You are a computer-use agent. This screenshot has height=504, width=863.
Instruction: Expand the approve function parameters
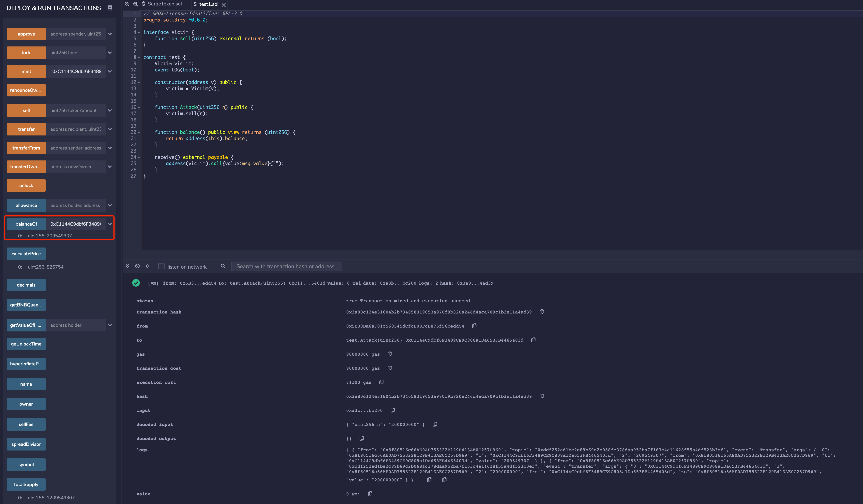pos(110,34)
